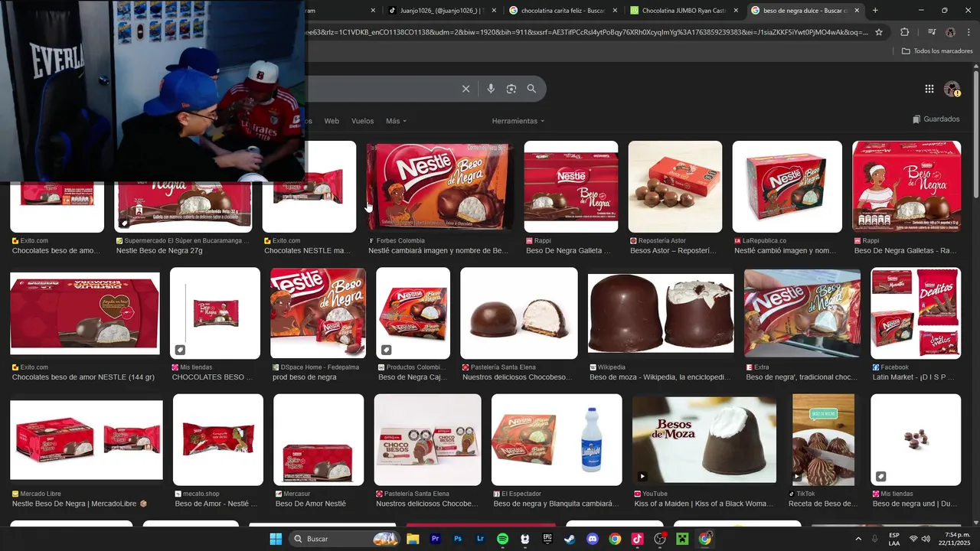Close the beso de negra dulce tab
This screenshot has height=551, width=980.
857,11
